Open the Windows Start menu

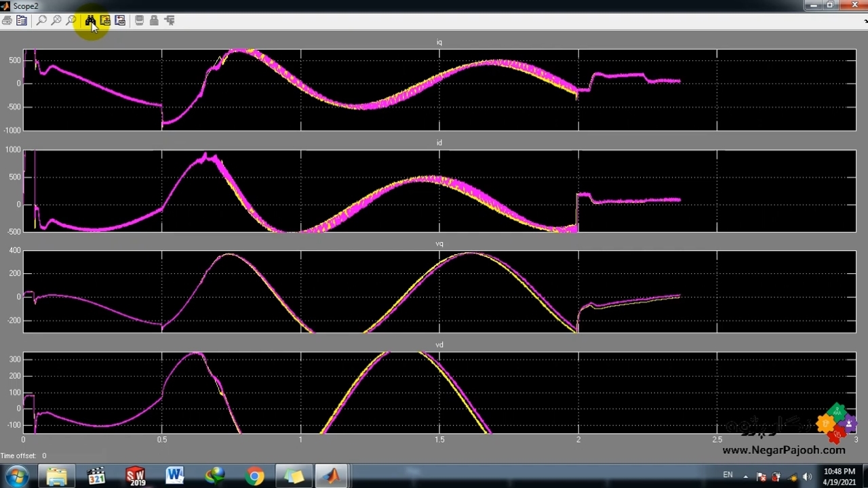click(x=16, y=476)
